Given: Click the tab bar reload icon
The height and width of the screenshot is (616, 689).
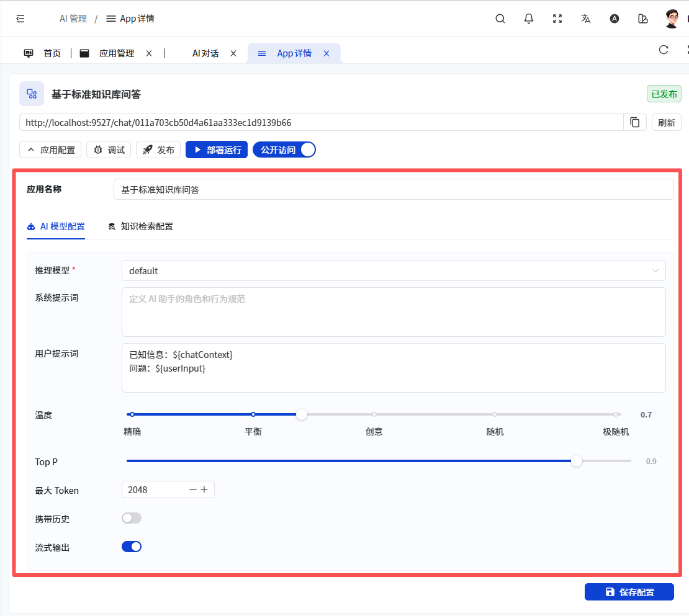Looking at the screenshot, I should [664, 50].
